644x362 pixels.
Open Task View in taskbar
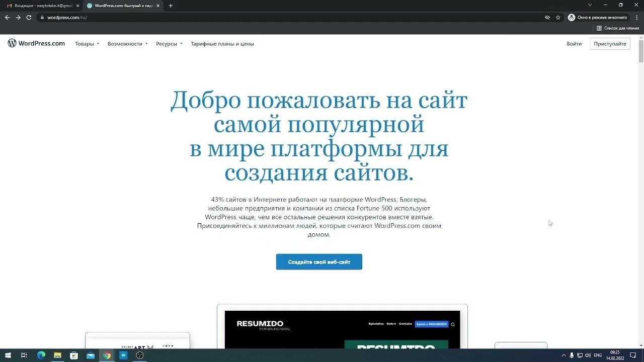click(24, 355)
